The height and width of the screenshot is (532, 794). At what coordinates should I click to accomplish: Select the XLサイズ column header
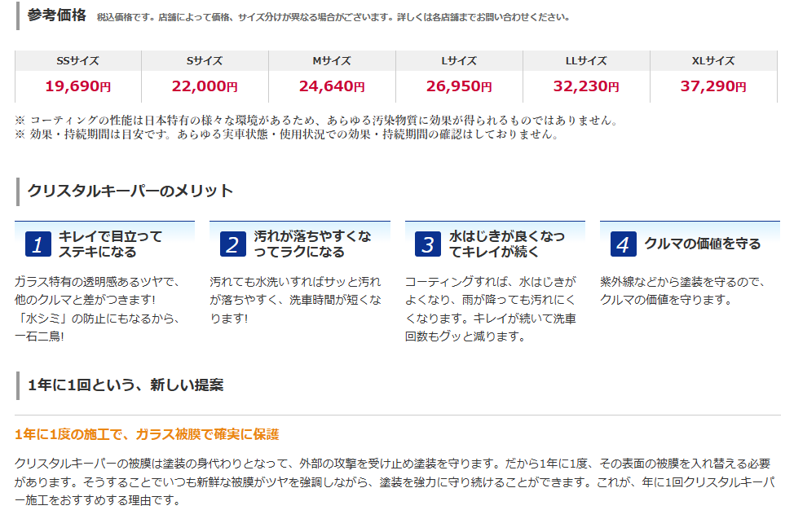tap(713, 61)
